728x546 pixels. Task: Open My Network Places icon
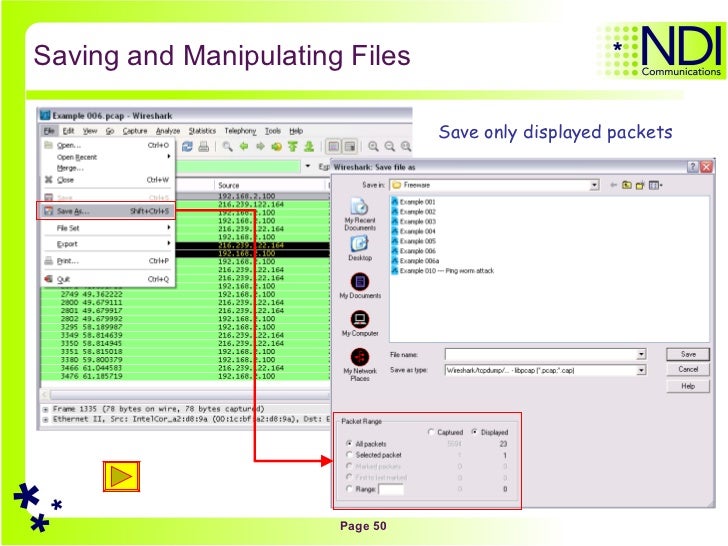360,365
